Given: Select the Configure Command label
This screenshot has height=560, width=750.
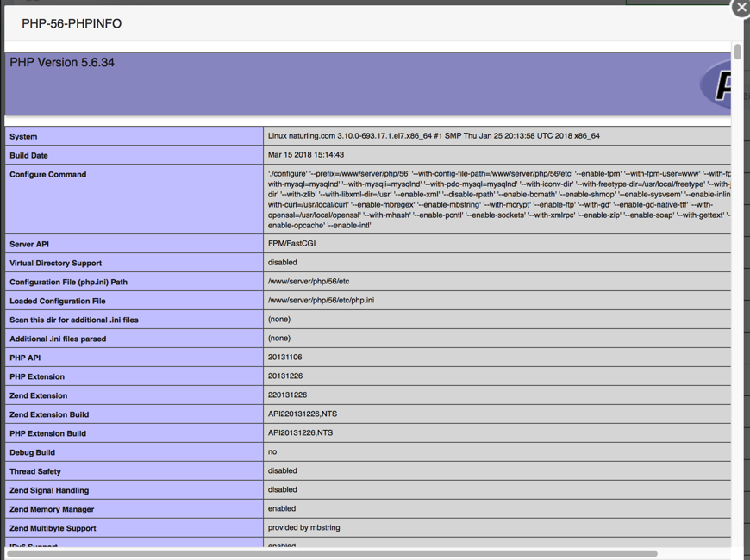Looking at the screenshot, I should [47, 175].
